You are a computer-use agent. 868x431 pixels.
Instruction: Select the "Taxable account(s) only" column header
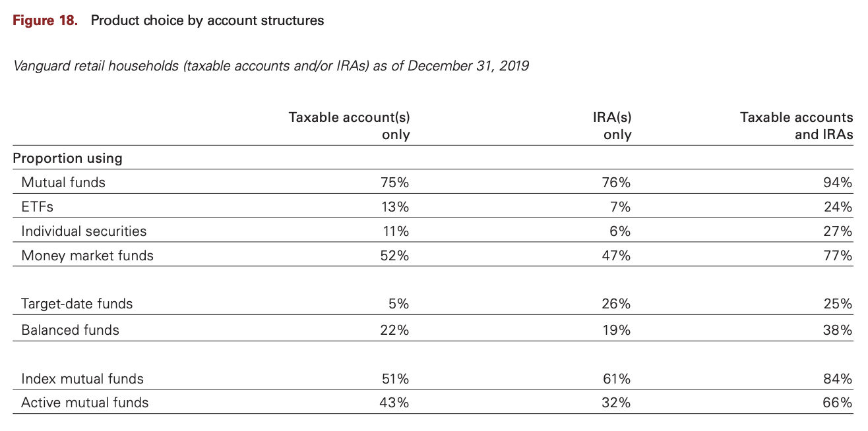(349, 126)
